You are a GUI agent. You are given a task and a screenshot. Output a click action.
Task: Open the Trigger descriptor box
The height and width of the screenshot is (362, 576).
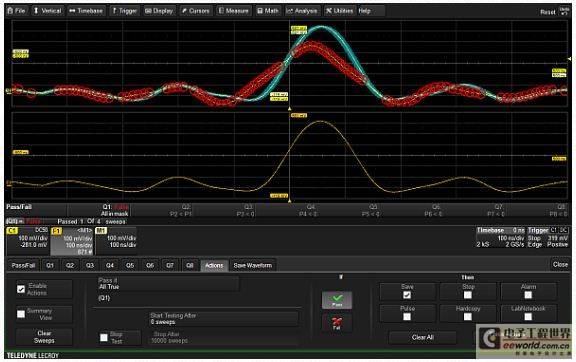tap(548, 237)
